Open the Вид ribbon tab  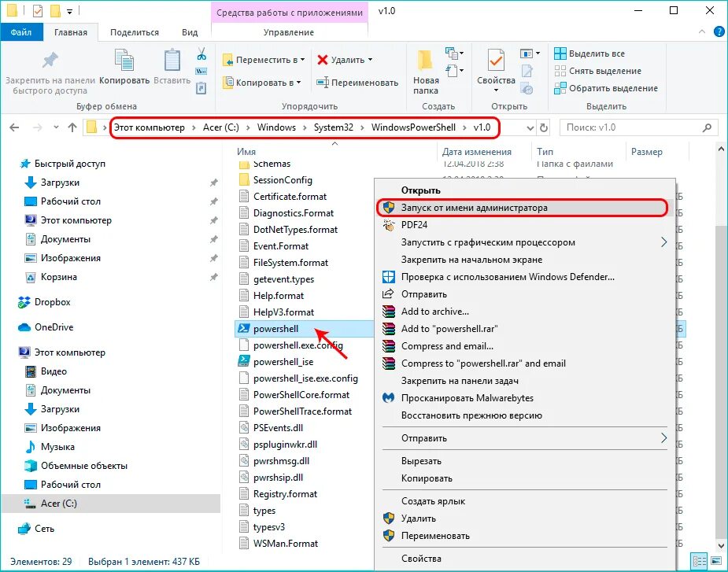[190, 32]
